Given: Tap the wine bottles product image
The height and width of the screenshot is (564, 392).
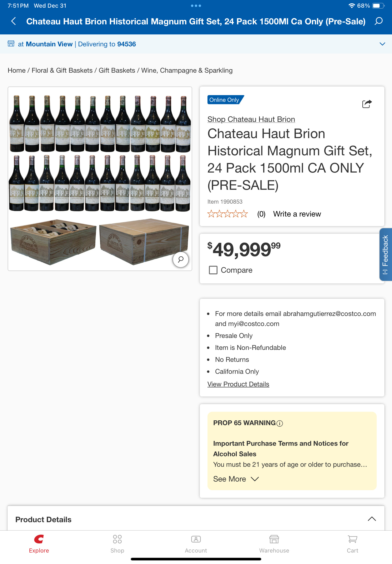Looking at the screenshot, I should [x=100, y=153].
